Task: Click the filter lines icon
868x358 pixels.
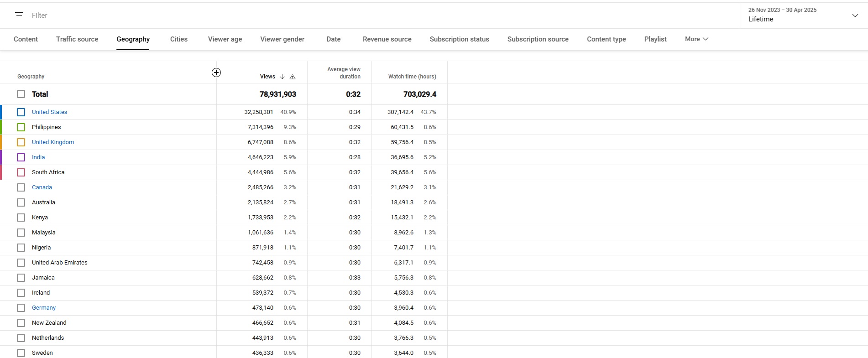Action: (x=19, y=16)
